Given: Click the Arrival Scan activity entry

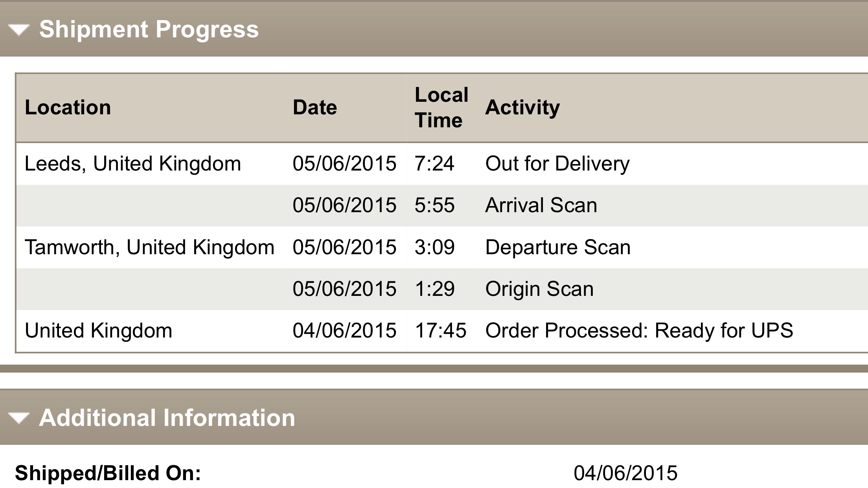Looking at the screenshot, I should click(x=541, y=205).
